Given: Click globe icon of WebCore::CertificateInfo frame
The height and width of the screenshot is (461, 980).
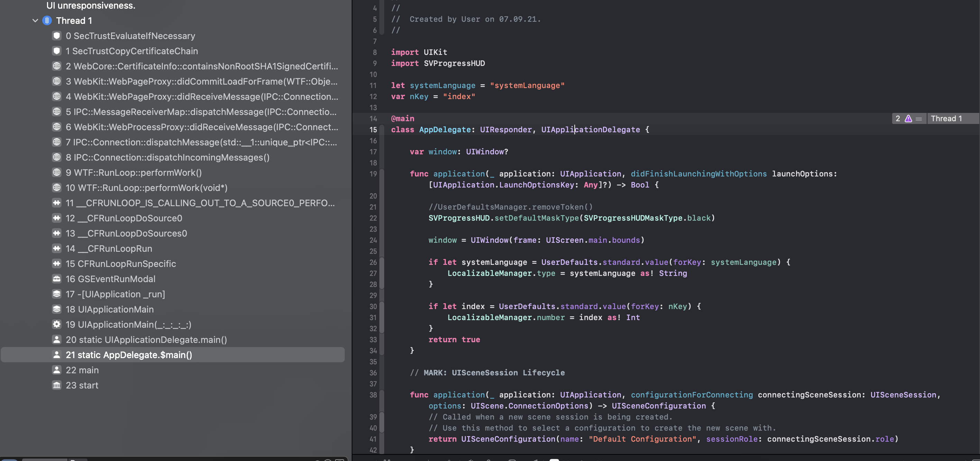Looking at the screenshot, I should coord(56,66).
